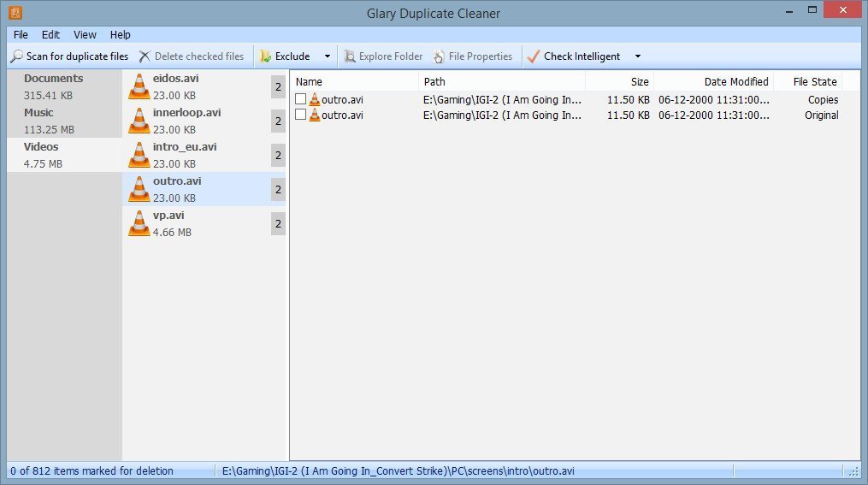Click status text '0 of 812 items marked for deletion'
Image resolution: width=868 pixels, height=485 pixels.
pos(92,471)
